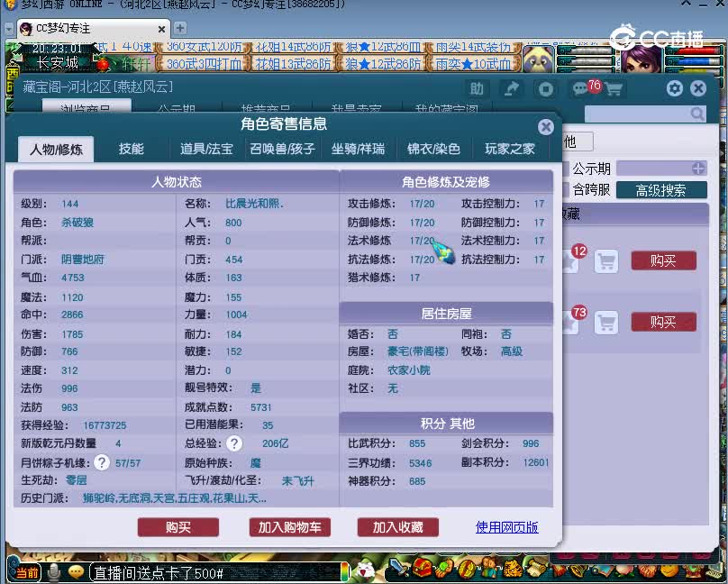The width and height of the screenshot is (728, 584).
Task: Click the 长安城 location label
Action: [58, 63]
